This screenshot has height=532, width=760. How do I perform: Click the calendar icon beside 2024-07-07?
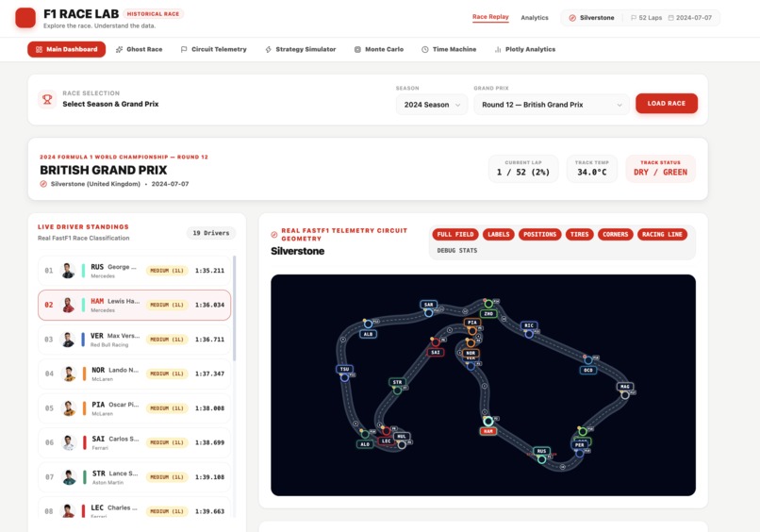coord(670,18)
